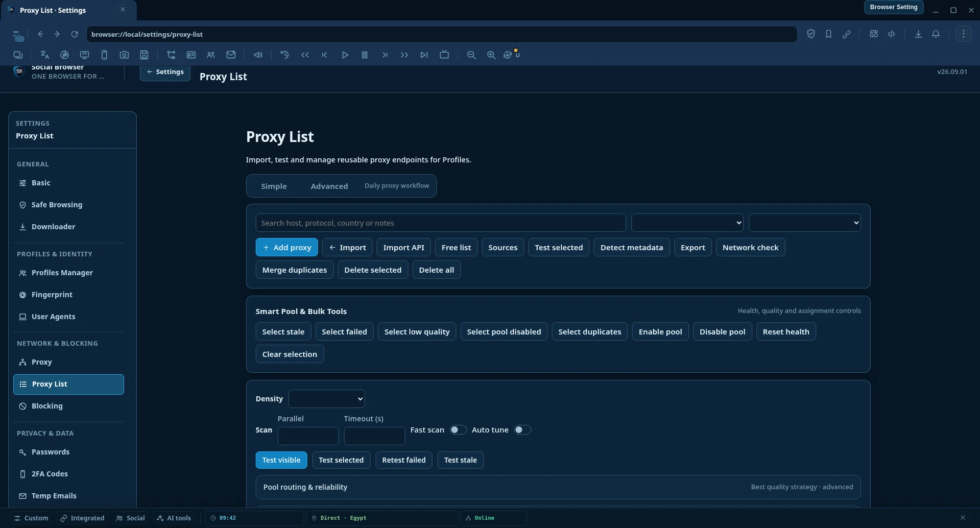Click the pause button in toolbar
980x528 pixels.
pos(365,55)
